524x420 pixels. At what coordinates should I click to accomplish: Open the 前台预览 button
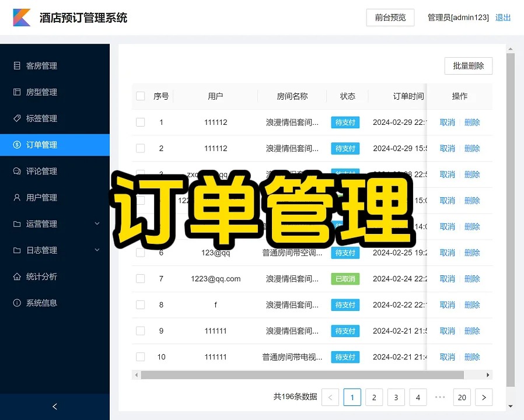(x=390, y=17)
